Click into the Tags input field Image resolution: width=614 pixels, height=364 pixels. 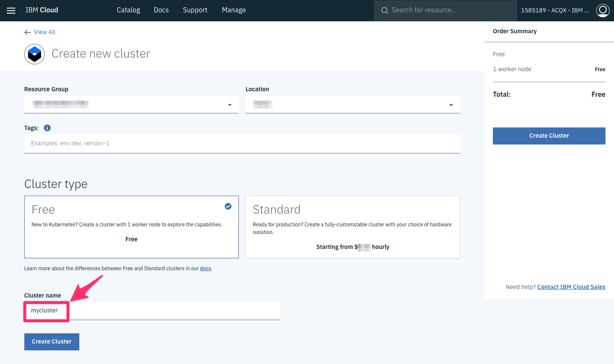(242, 144)
